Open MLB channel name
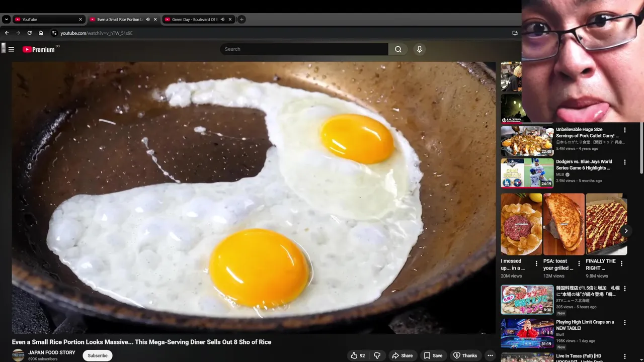Viewport: 644px width, 362px height. pyautogui.click(x=560, y=174)
